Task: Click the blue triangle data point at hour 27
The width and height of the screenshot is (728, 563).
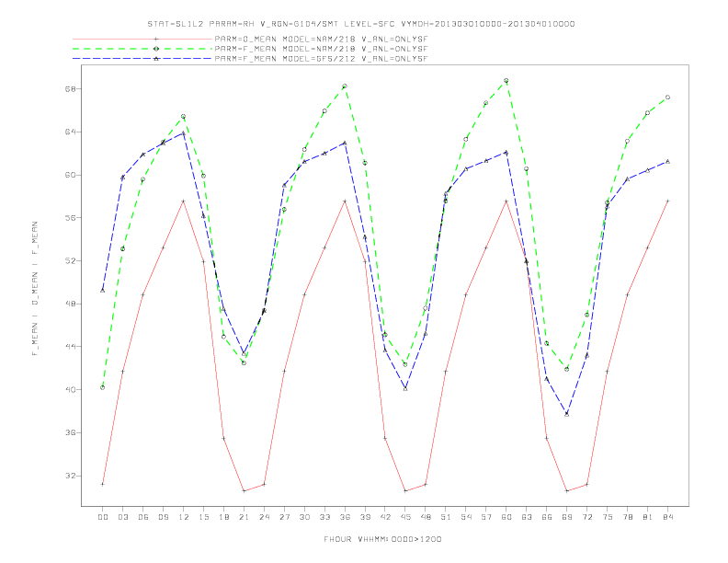Action: click(284, 185)
